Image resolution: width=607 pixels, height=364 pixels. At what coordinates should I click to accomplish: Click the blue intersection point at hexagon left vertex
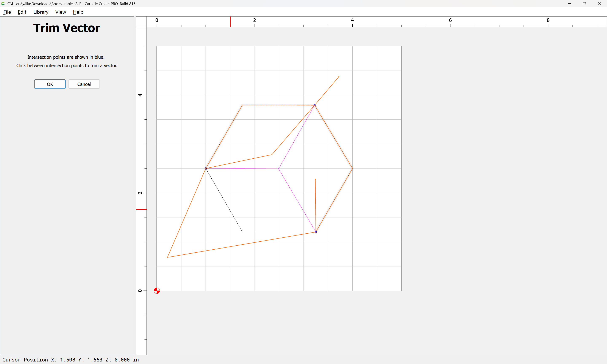point(206,169)
